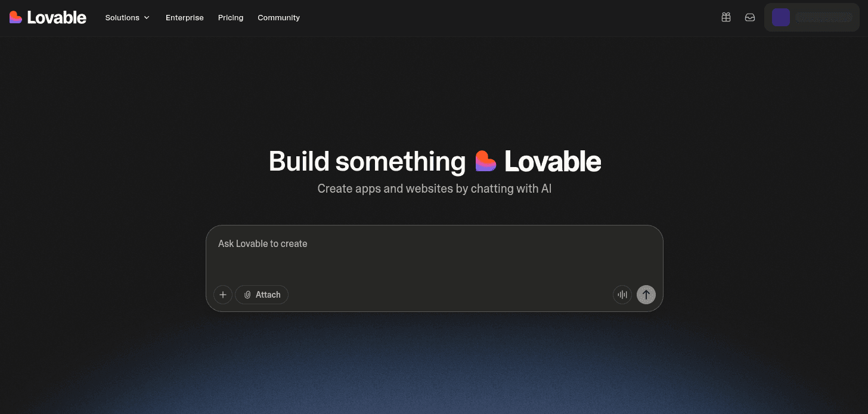Check the inbox notifications icon
The image size is (868, 414).
[x=749, y=17]
